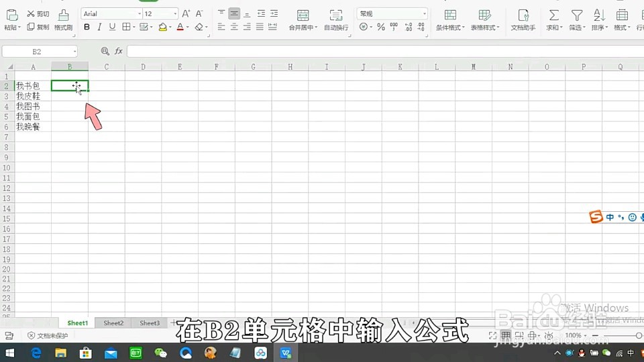Toggle italic formatting
The width and height of the screenshot is (644, 362).
[99, 27]
